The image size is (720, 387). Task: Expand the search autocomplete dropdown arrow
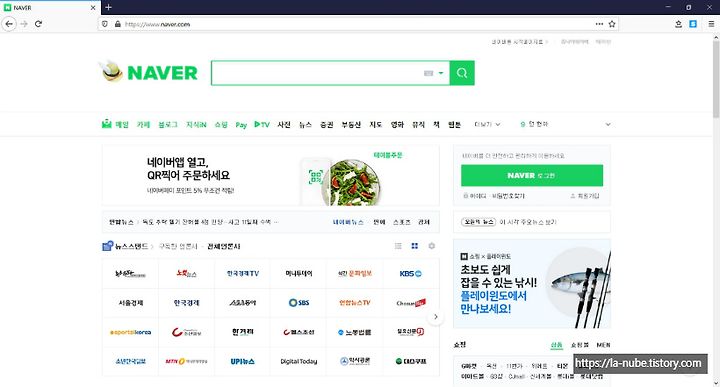441,73
